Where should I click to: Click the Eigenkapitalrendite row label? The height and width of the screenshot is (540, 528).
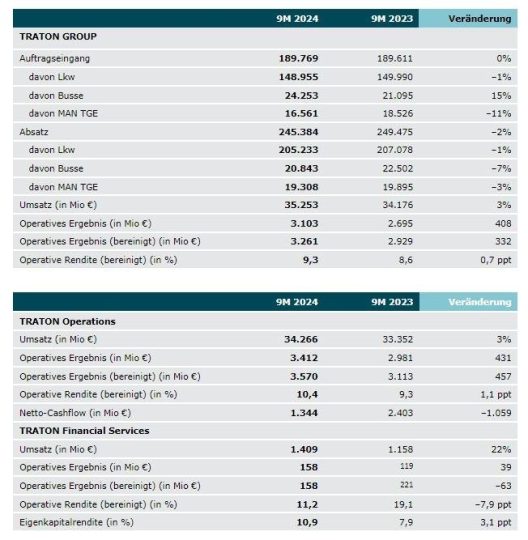pos(76,522)
